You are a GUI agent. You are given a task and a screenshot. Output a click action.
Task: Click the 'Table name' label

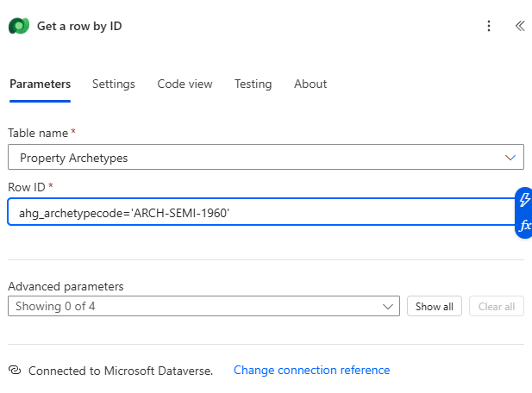tap(38, 133)
